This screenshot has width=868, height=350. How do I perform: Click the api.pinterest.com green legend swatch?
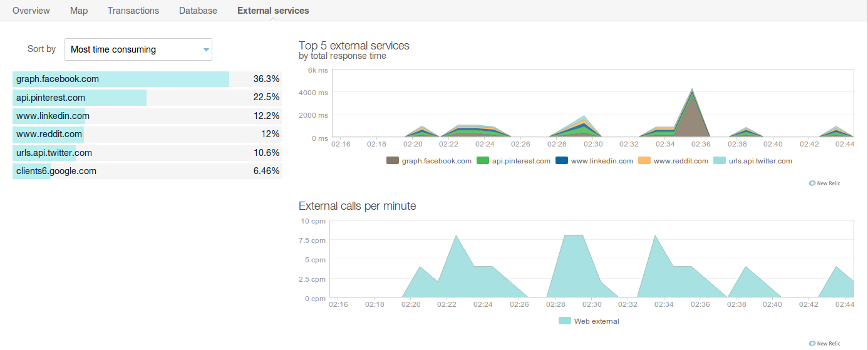483,161
